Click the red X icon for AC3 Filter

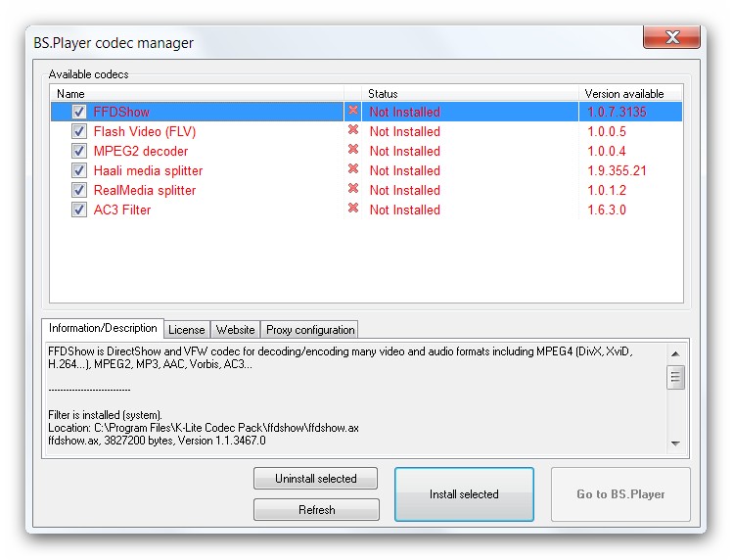click(353, 210)
